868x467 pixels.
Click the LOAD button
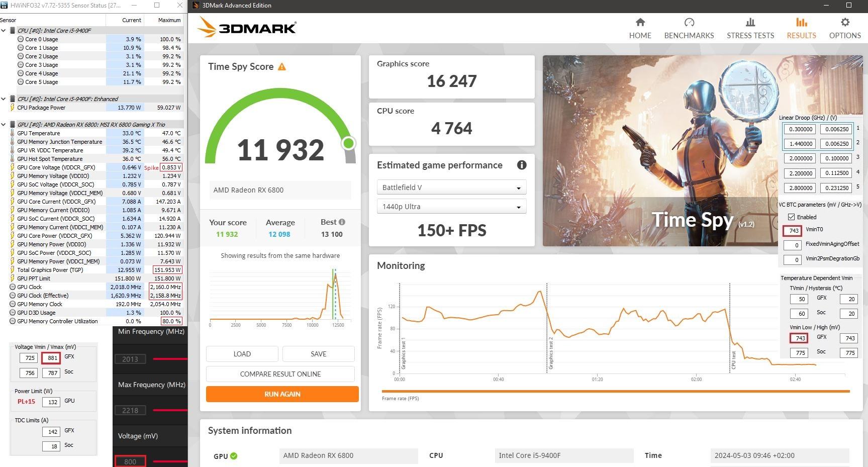242,354
